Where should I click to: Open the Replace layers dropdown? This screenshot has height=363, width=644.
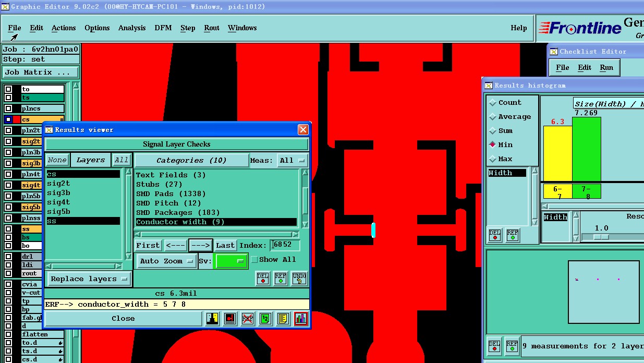tap(89, 279)
